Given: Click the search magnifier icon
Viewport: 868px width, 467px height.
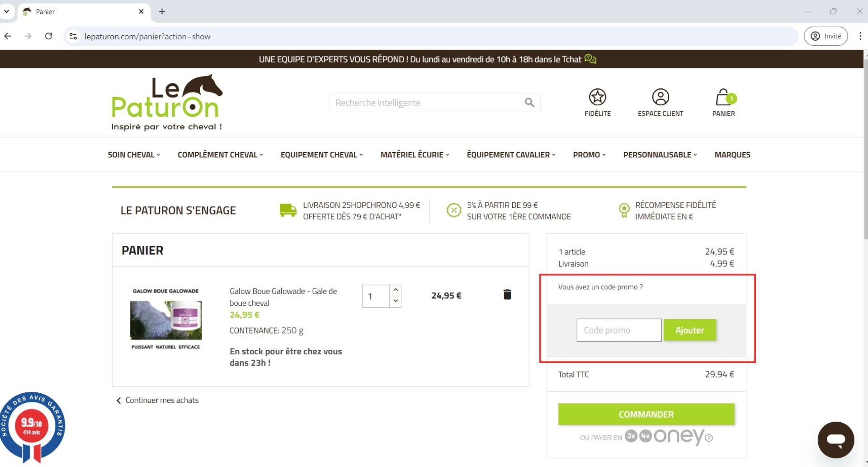Looking at the screenshot, I should [x=529, y=103].
